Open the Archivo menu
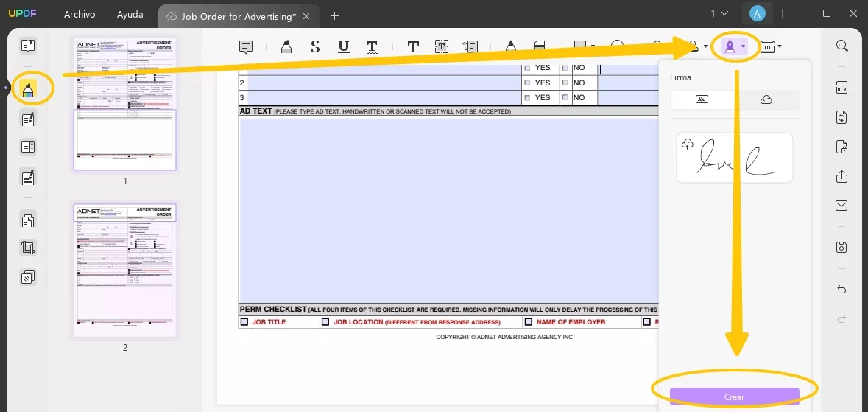868x412 pixels. 80,15
